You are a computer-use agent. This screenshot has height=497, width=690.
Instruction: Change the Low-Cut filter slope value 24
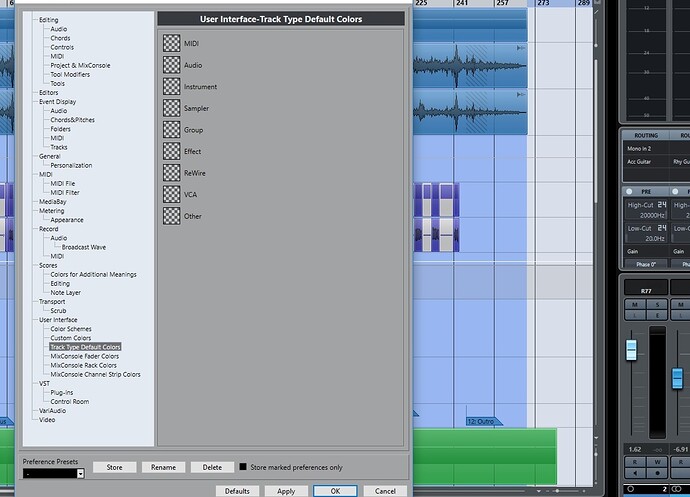662,228
